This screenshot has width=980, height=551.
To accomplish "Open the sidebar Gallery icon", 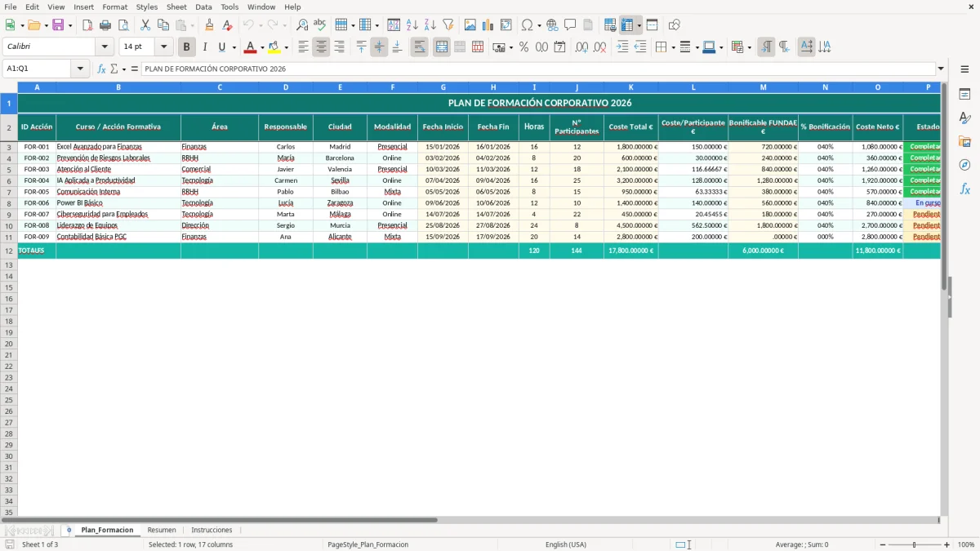I will [x=964, y=142].
